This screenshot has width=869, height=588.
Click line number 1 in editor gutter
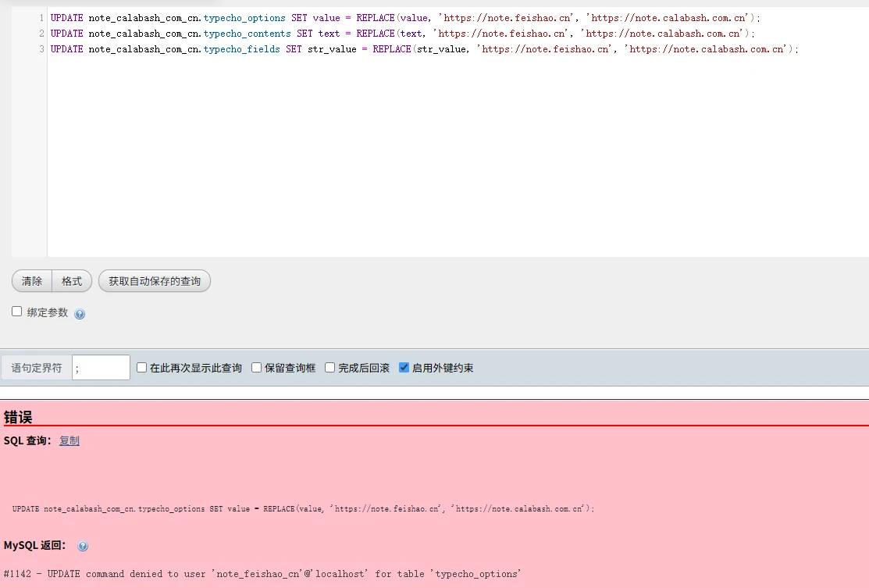(x=41, y=18)
